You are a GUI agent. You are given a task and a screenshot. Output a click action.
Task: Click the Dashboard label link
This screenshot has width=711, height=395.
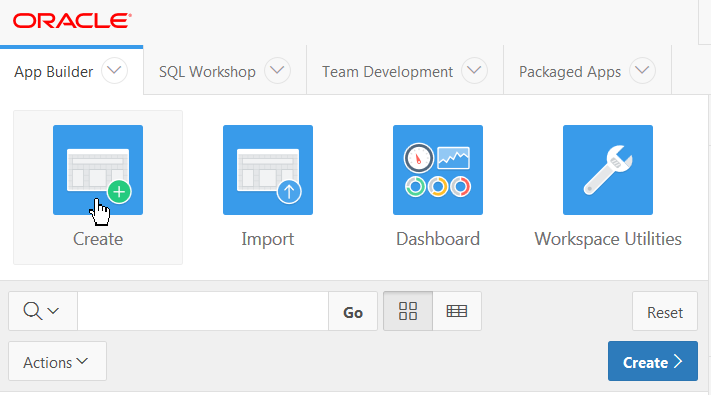point(438,239)
